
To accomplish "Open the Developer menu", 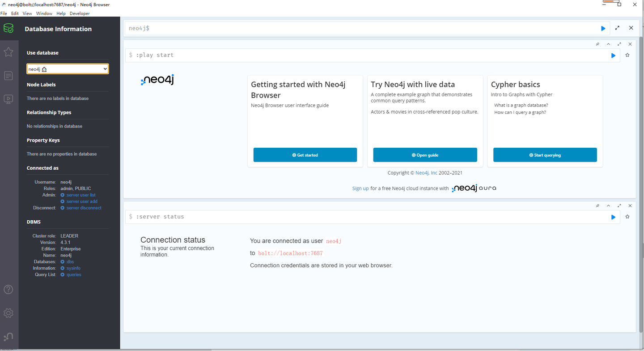I will (80, 13).
